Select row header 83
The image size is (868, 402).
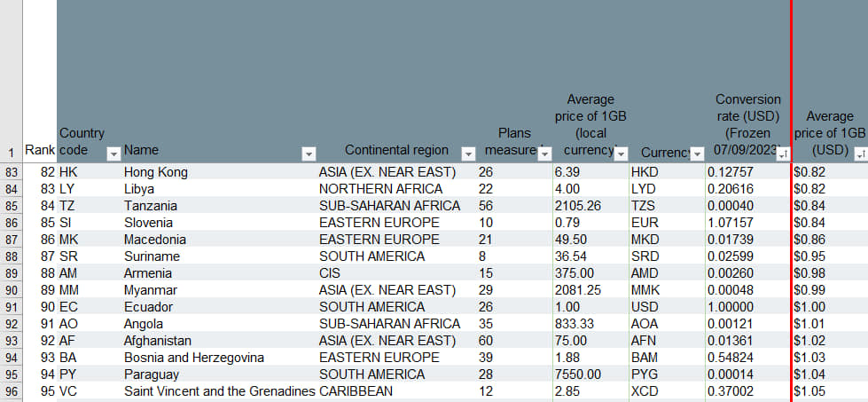(11, 172)
